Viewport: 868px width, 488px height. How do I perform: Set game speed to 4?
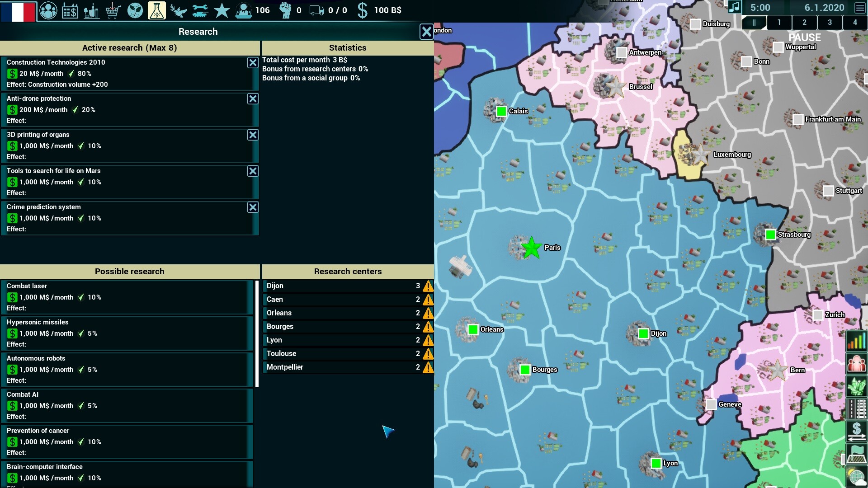coord(855,22)
